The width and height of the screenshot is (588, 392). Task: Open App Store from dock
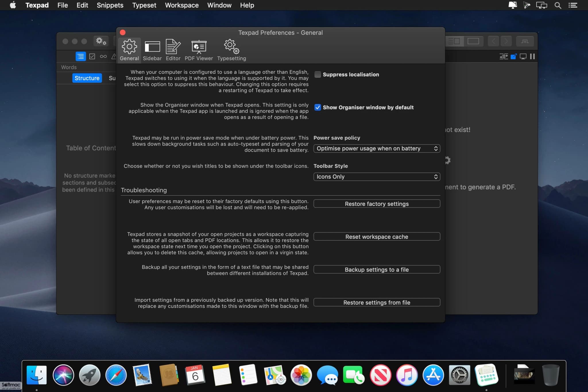coord(433,375)
